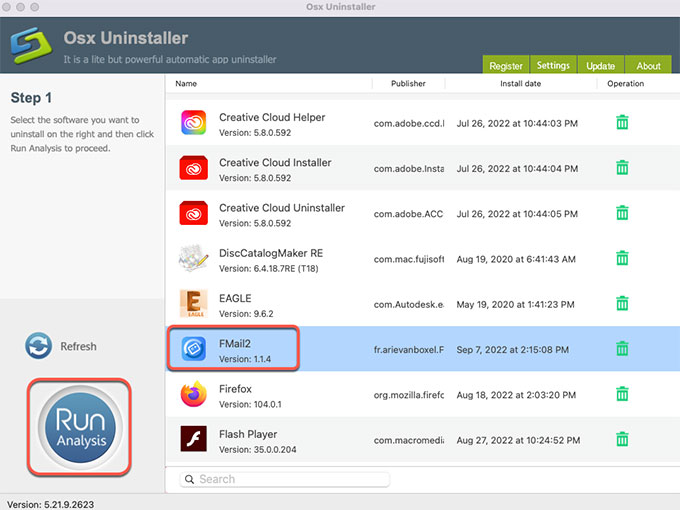Select the Firefox name text
Screen dimensions: 680x510
(235, 389)
